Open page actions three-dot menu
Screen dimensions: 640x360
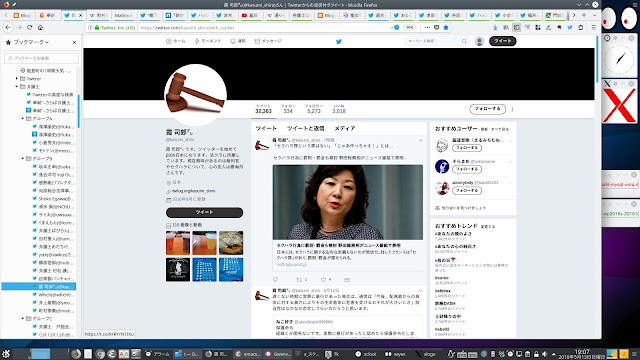[427, 27]
